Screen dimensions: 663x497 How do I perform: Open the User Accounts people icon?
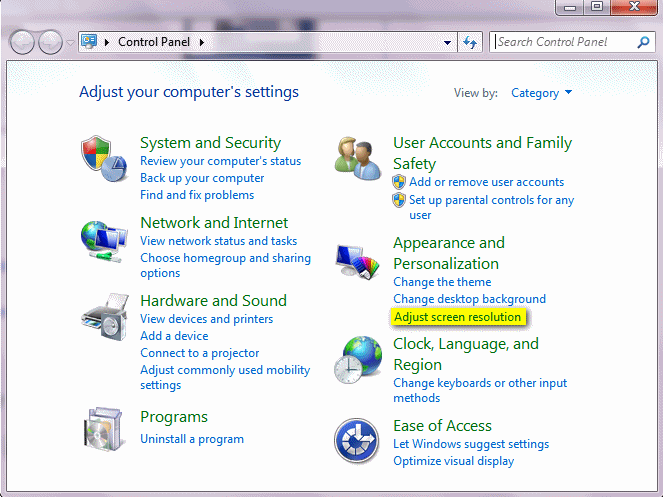(358, 159)
